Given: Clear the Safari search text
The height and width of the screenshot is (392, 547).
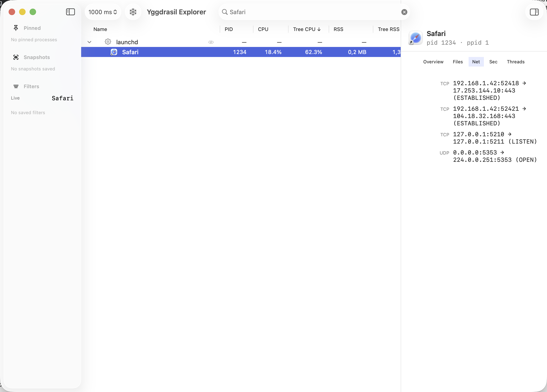Looking at the screenshot, I should [x=404, y=12].
